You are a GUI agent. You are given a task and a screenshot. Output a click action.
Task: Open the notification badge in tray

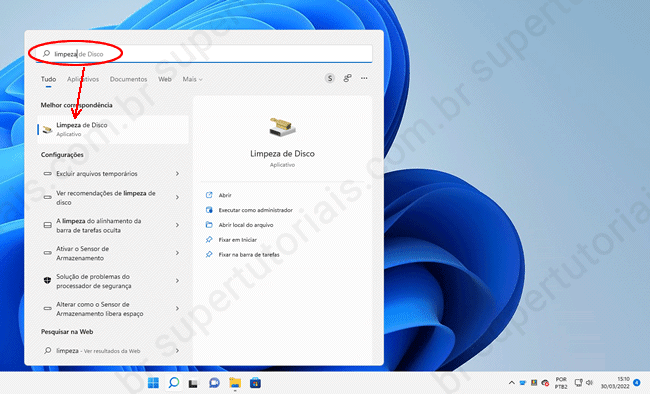(637, 382)
